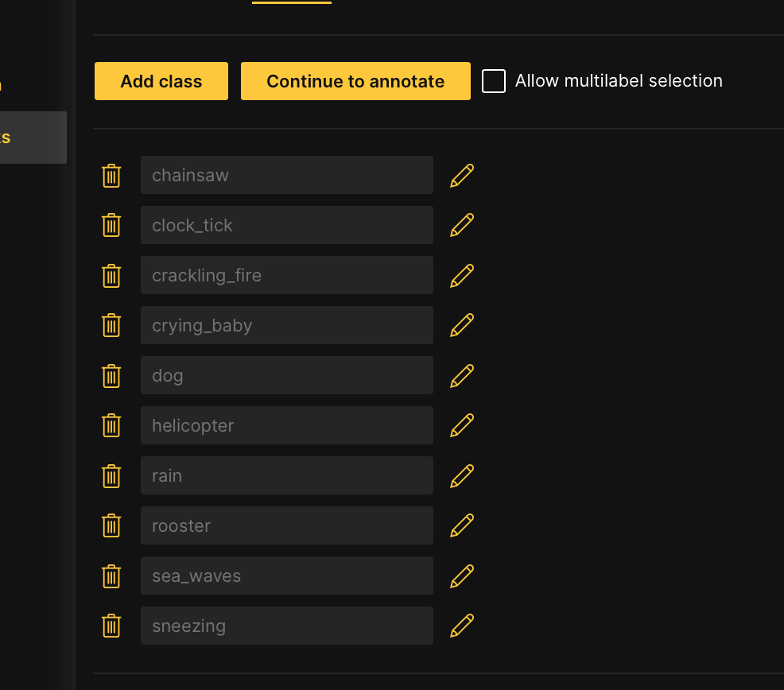Click the Add class button

161,80
